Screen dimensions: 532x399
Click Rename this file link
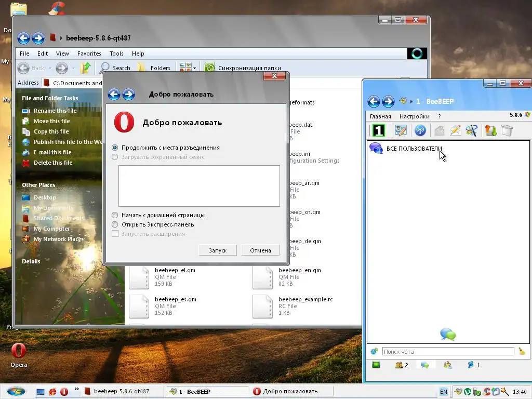pyautogui.click(x=55, y=111)
